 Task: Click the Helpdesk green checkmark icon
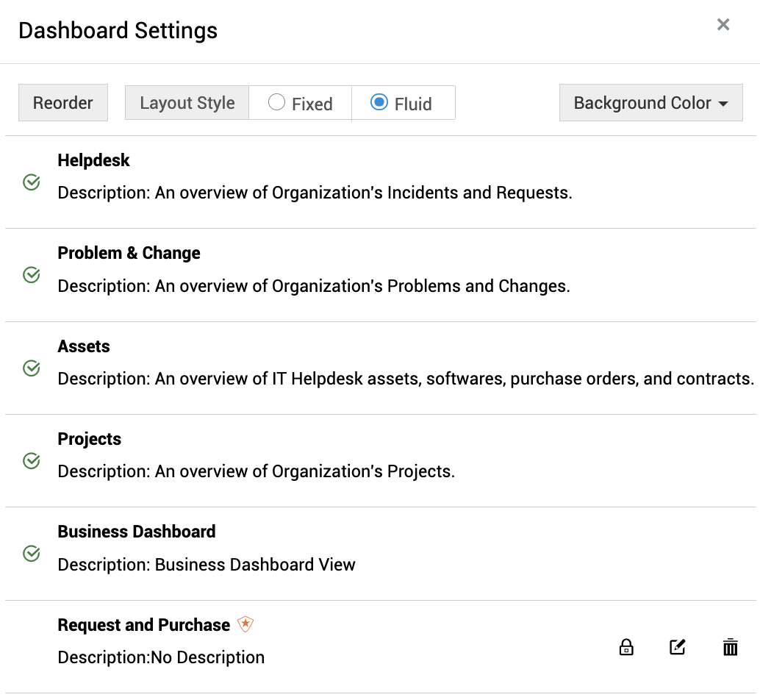[x=32, y=182]
